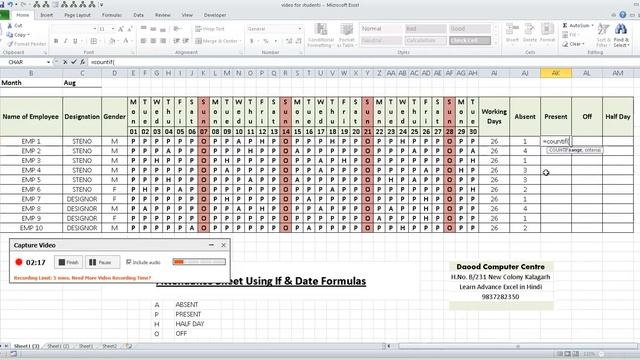Open Conditional Formatting menu
Image resolution: width=640 pixels, height=360 pixels.
[x=321, y=36]
